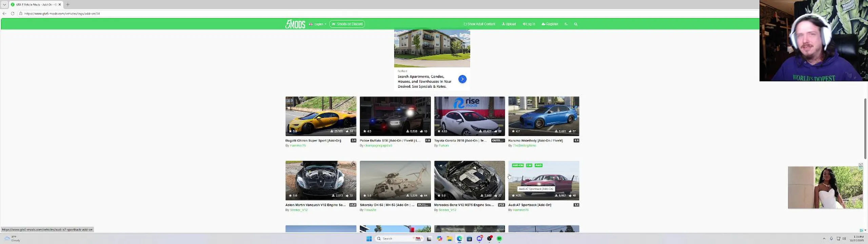Viewport: 868px width, 244px height.
Task: Open the 5MODS home logo
Action: (x=295, y=24)
